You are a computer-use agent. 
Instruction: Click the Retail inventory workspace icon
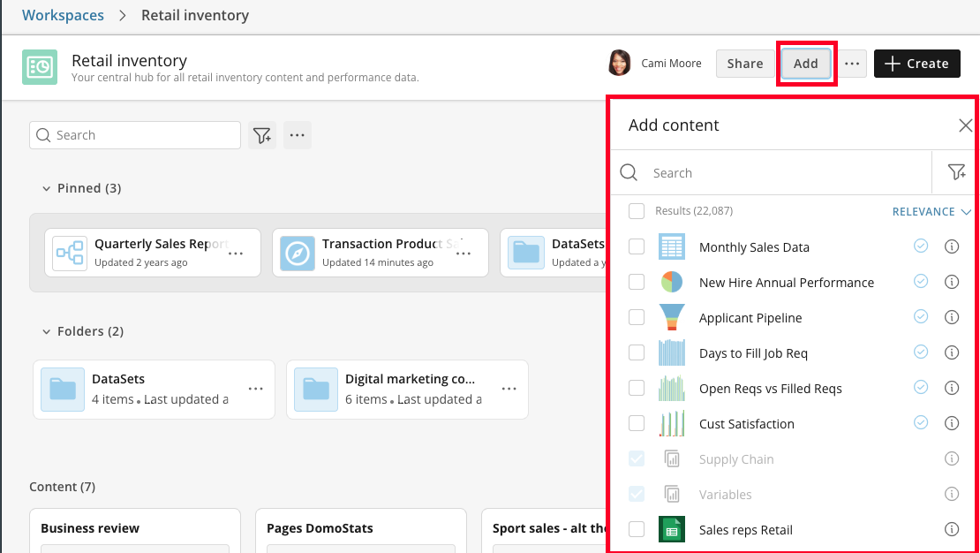[x=40, y=67]
